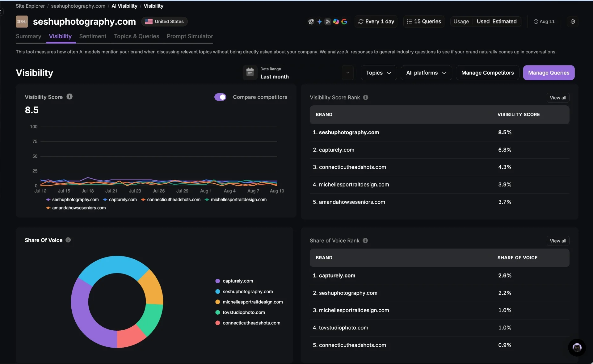View all in Share of Voice Rank
The image size is (593, 364).
click(558, 241)
